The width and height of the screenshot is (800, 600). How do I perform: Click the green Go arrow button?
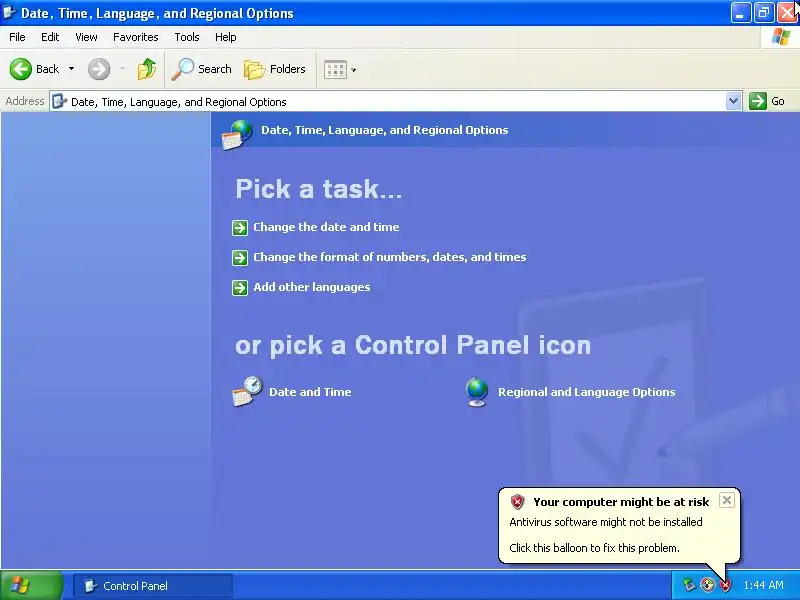coord(758,101)
